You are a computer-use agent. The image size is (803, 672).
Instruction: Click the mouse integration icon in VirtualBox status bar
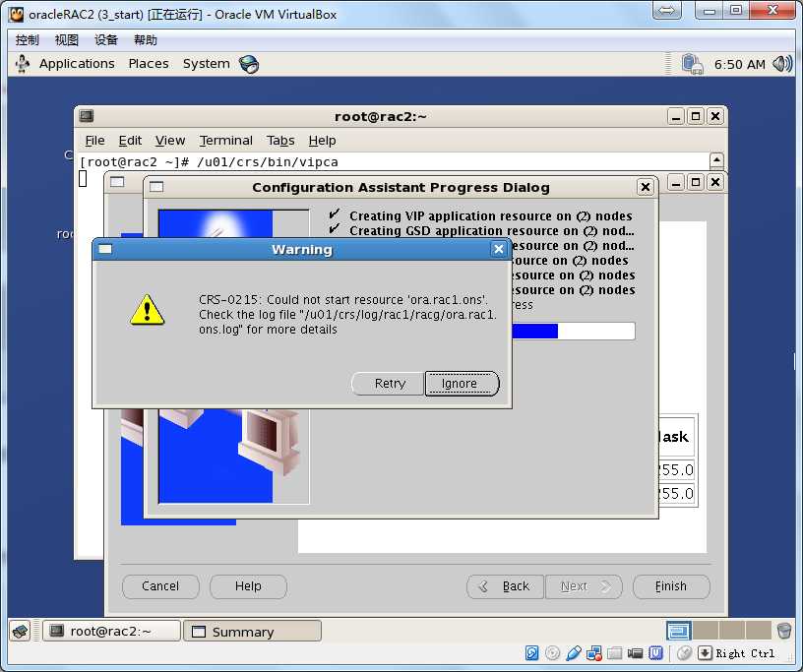click(684, 653)
